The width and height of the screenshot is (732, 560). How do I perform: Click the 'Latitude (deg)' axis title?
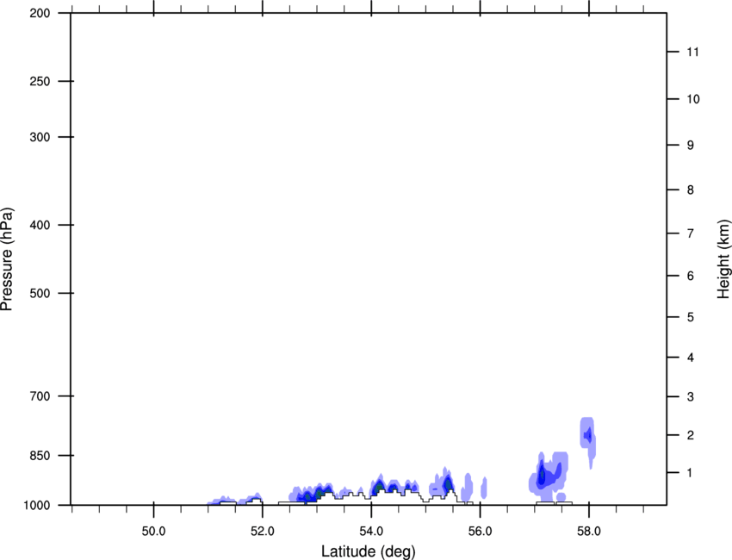click(368, 551)
